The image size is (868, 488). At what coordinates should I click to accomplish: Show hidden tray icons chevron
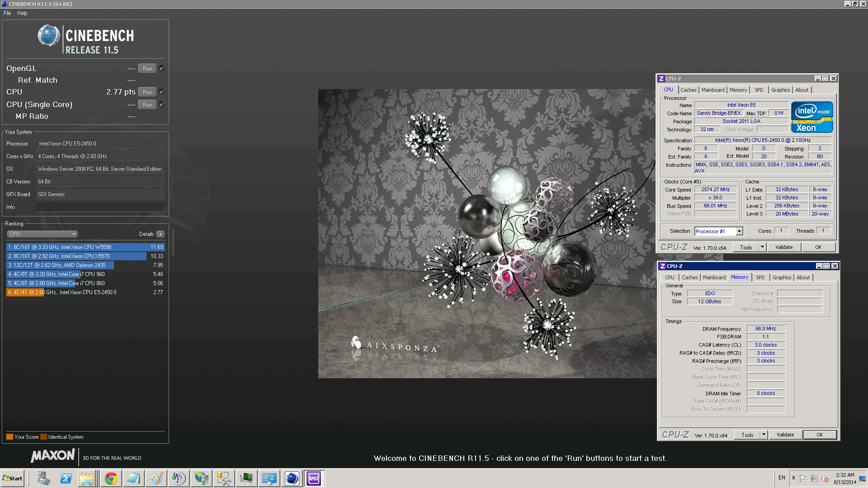[x=793, y=478]
